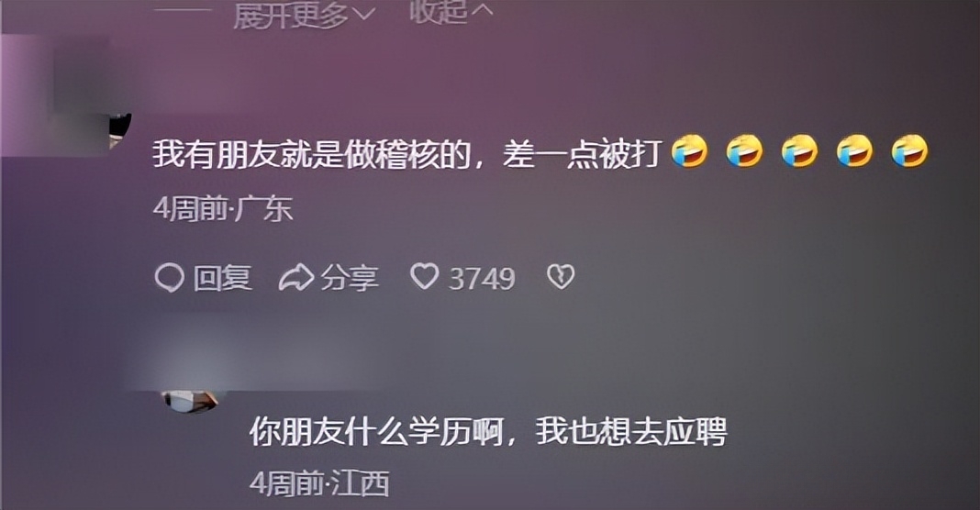Click the middle laughing emoji
980x510 pixels.
pyautogui.click(x=799, y=151)
